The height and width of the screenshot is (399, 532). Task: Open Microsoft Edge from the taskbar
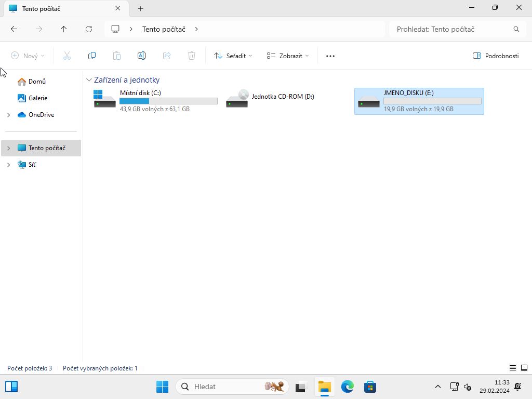[347, 387]
